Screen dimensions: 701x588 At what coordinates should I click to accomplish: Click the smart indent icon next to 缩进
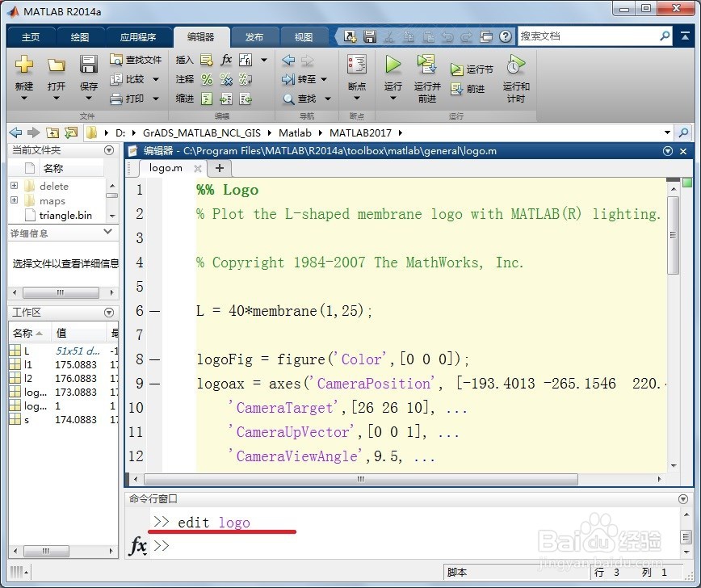[x=207, y=99]
